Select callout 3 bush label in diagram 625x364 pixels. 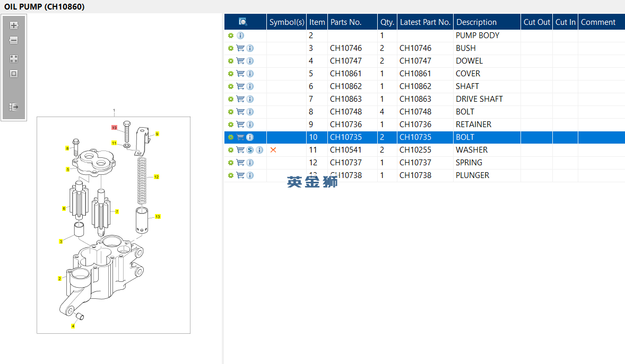pyautogui.click(x=60, y=241)
